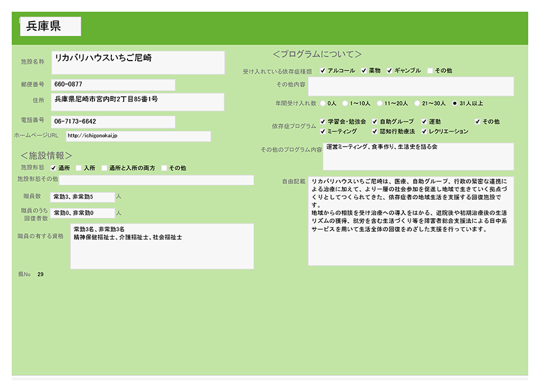Uncheck the レクリエーション checkbox

point(424,132)
